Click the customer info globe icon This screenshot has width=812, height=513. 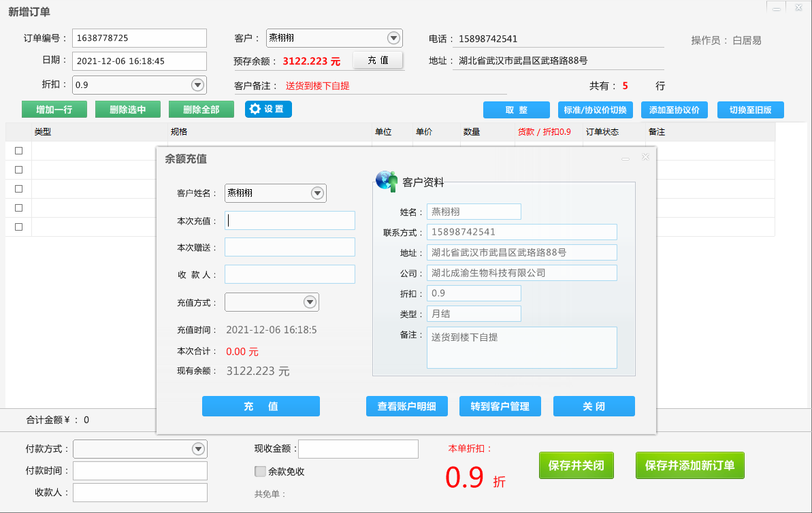tap(387, 181)
